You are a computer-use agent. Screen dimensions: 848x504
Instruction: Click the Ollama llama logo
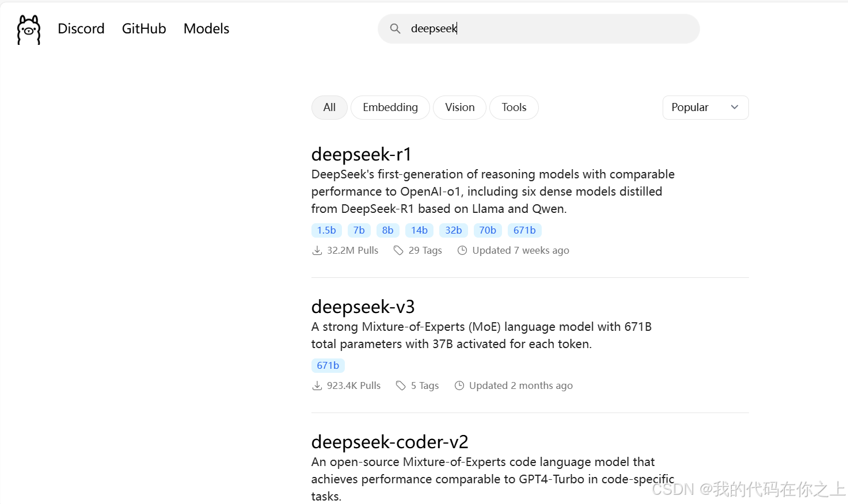tap(28, 29)
